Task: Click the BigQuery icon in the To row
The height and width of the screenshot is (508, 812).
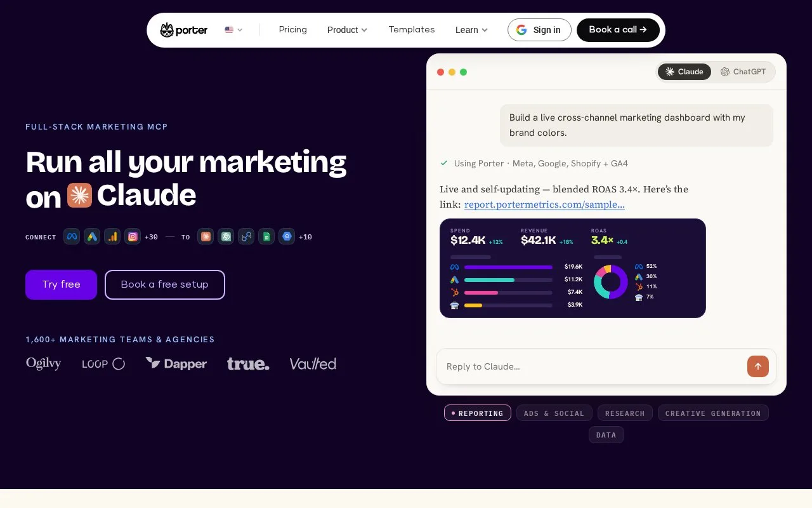Action: click(x=287, y=237)
